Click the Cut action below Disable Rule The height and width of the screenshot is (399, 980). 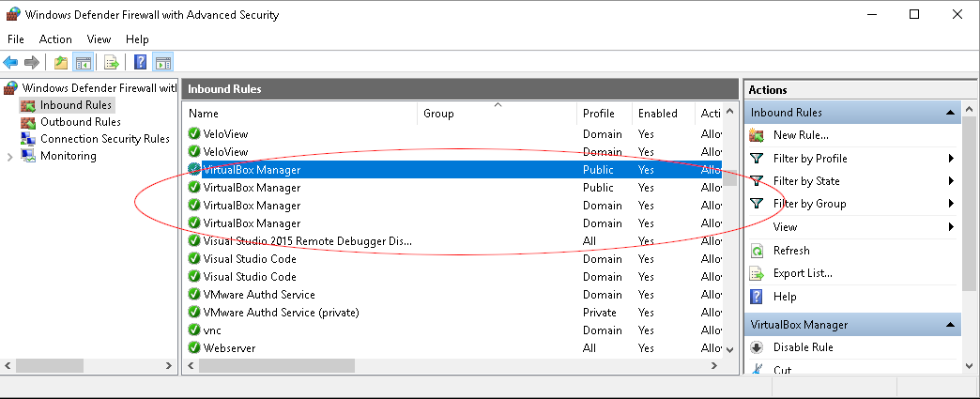tap(783, 370)
